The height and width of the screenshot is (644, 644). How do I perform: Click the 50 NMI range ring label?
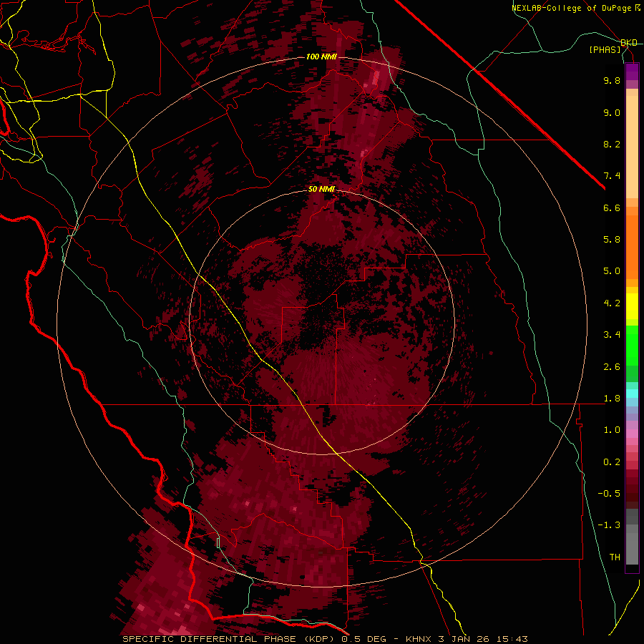click(321, 190)
